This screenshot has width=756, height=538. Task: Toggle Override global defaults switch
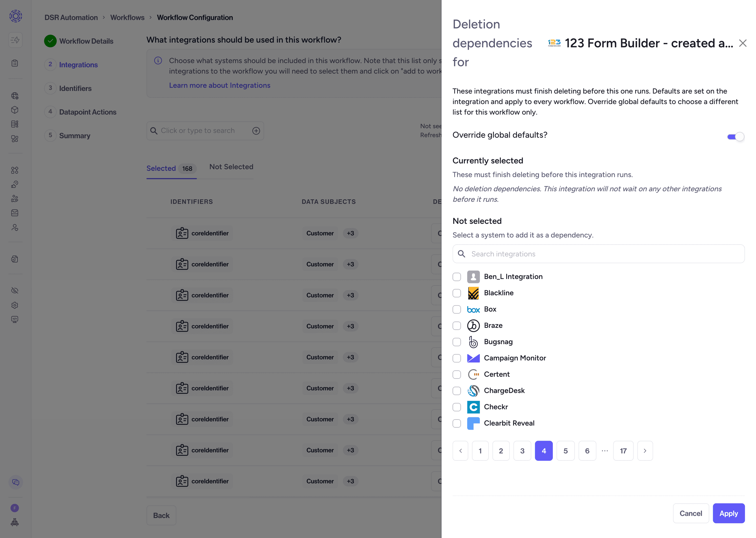(736, 137)
